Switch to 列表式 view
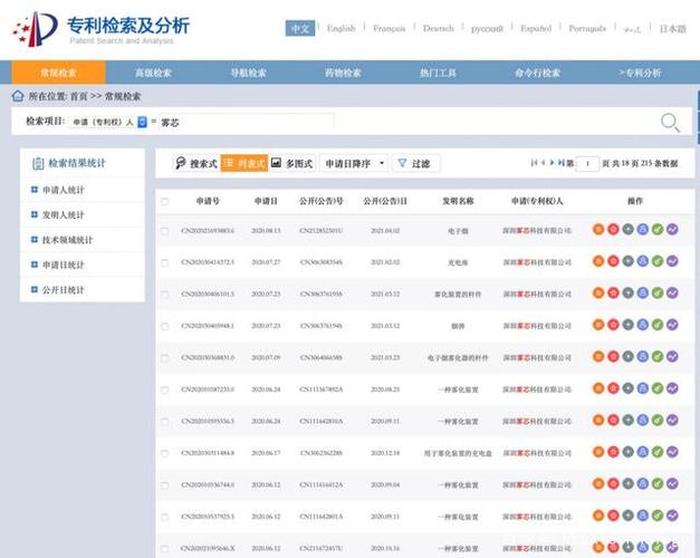Screen dimensions: 700x558 244,163
